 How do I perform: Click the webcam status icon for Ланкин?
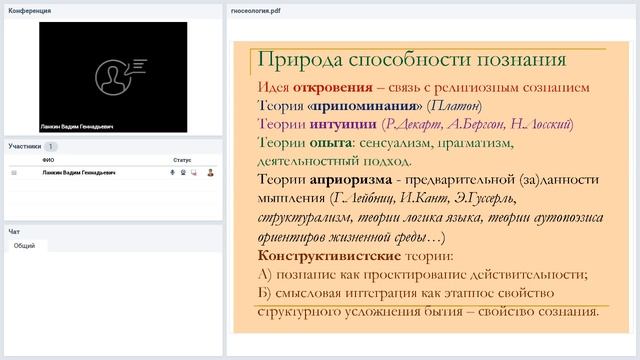coord(183,173)
